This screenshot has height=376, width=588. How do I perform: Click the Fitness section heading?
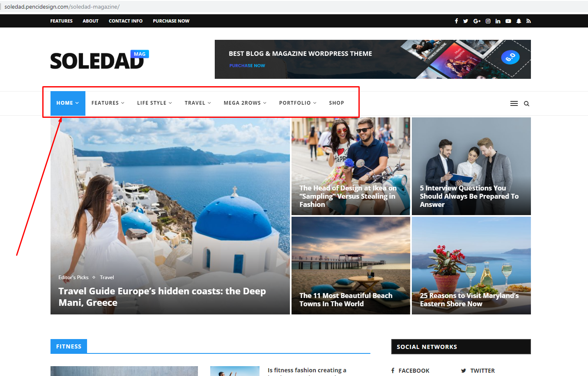(x=69, y=346)
